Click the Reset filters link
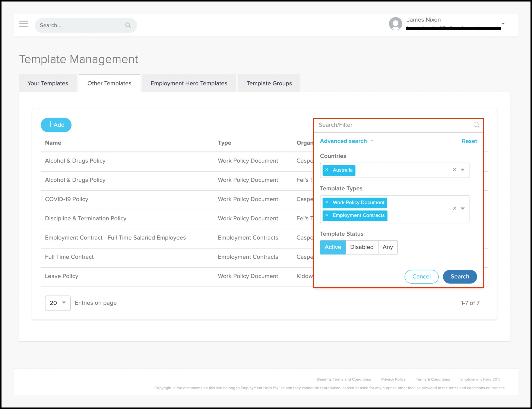Viewport: 532px width, 409px height. [x=469, y=141]
